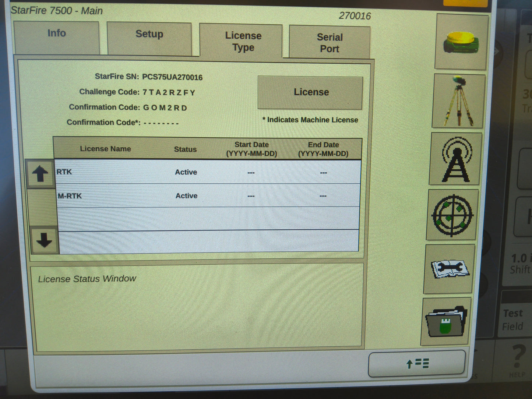532x399 pixels.
Task: Click the up arrow to scroll licenses
Action: [x=41, y=173]
